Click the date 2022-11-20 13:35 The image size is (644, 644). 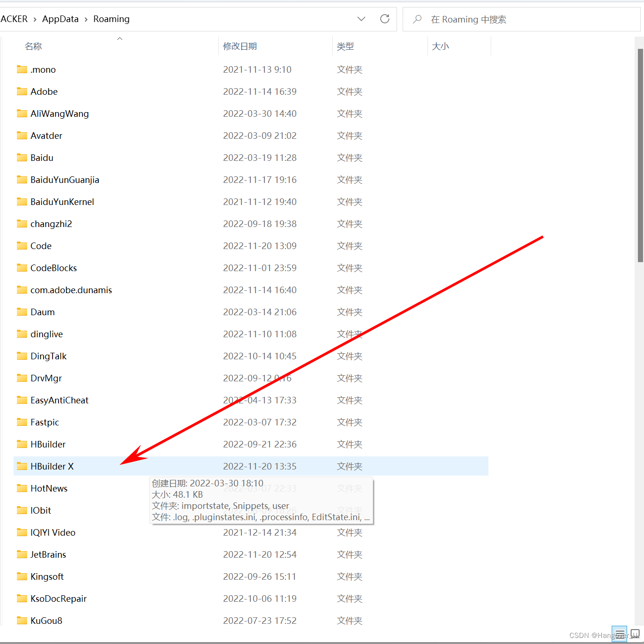click(x=260, y=466)
